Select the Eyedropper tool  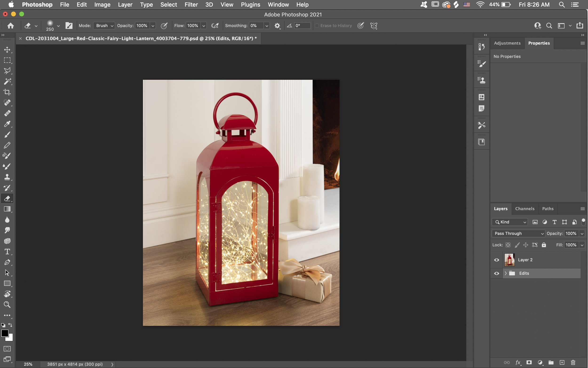[7, 124]
